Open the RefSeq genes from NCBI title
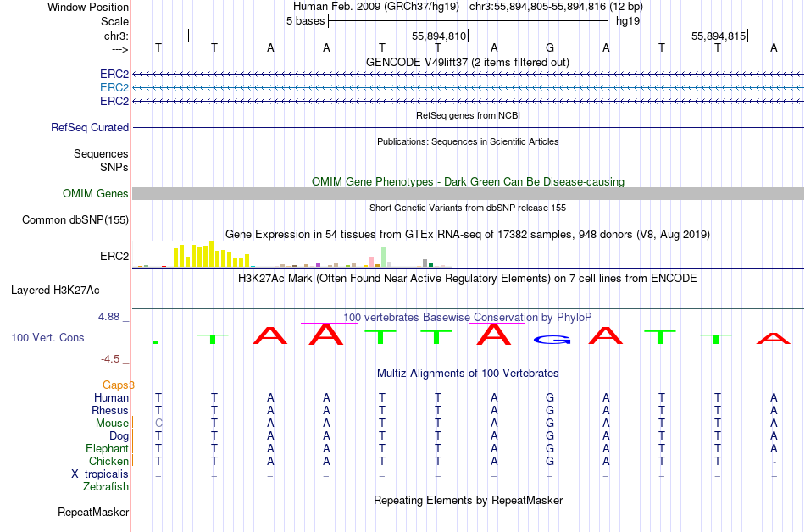 [468, 115]
